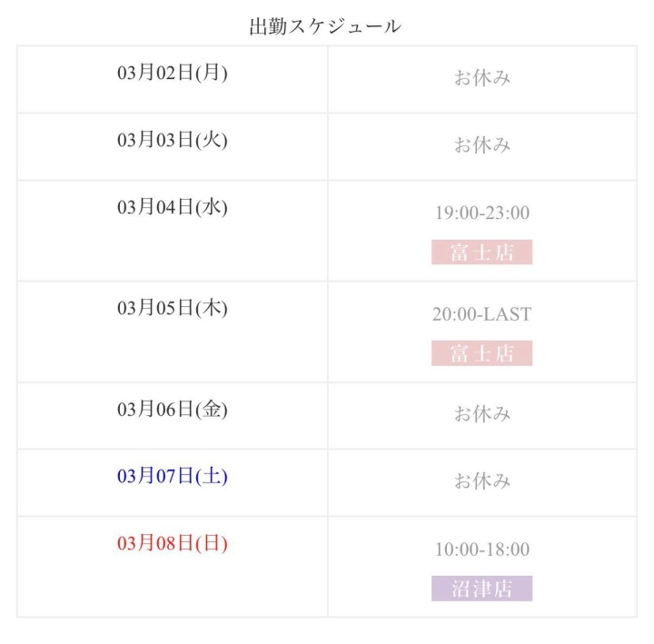
Task: Click お休み for Tuesday March 3
Action: pos(482,145)
